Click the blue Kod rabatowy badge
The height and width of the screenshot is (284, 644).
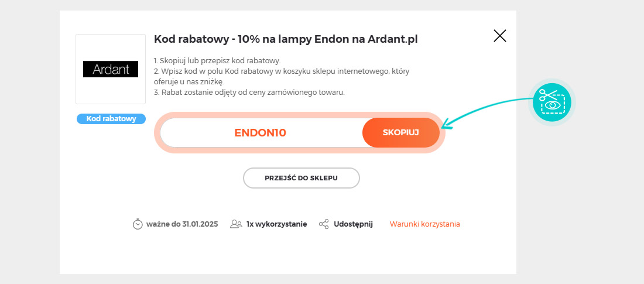pos(111,119)
